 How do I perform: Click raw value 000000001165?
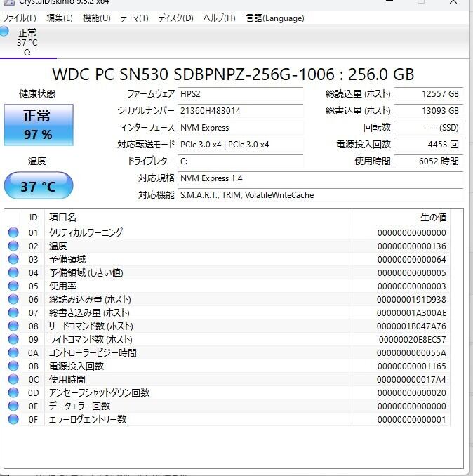[x=412, y=366]
